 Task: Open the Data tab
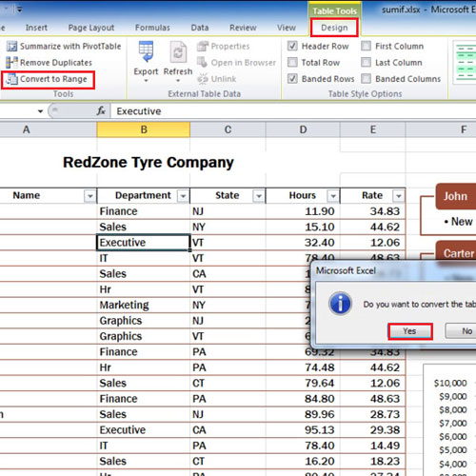click(200, 28)
